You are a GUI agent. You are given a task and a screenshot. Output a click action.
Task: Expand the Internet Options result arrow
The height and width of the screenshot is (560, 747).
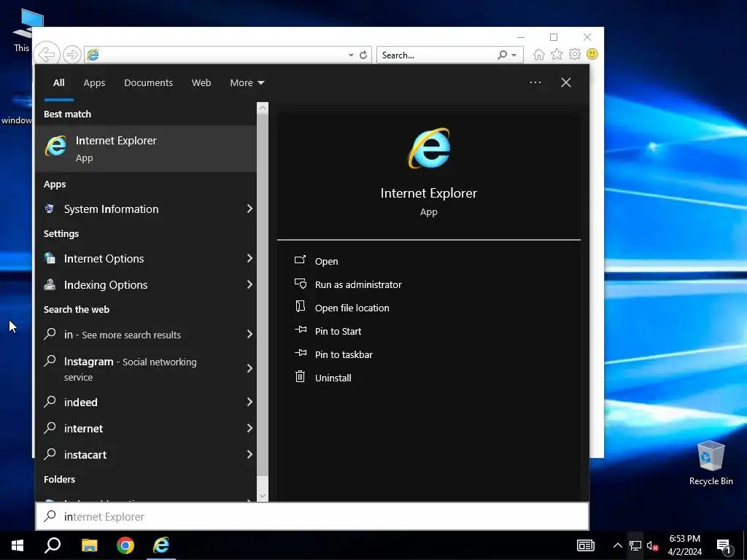pyautogui.click(x=249, y=258)
